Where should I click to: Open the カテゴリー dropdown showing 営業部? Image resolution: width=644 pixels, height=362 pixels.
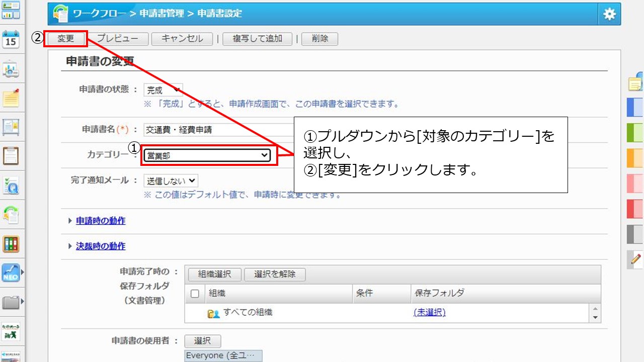[x=207, y=155]
